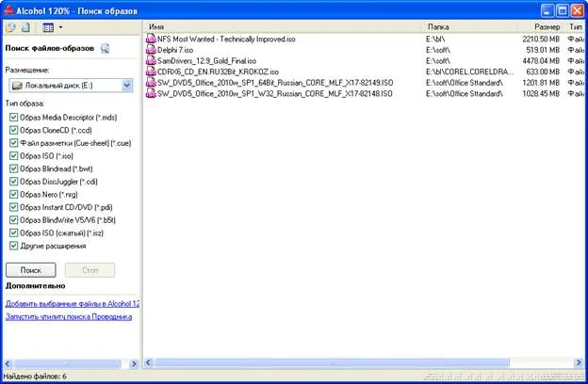Toggle Образ Nero (*.nrg) checkbox
This screenshot has height=384, width=588.
tap(13, 194)
